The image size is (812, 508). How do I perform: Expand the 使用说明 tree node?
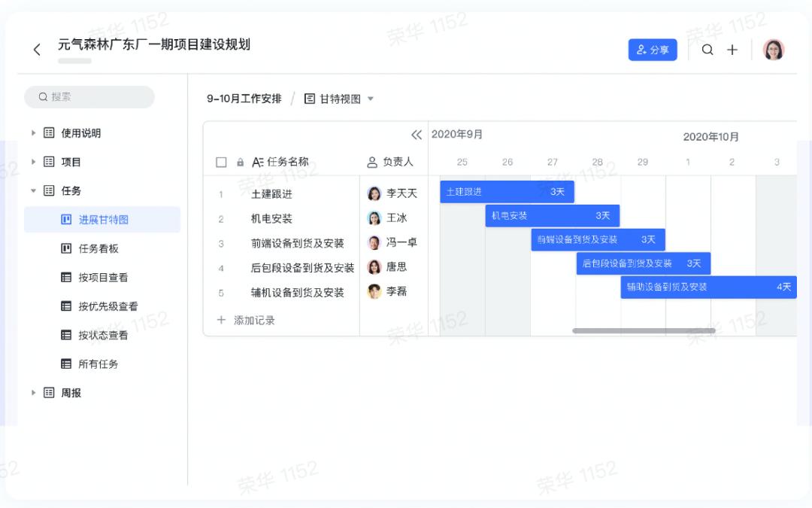pyautogui.click(x=33, y=133)
